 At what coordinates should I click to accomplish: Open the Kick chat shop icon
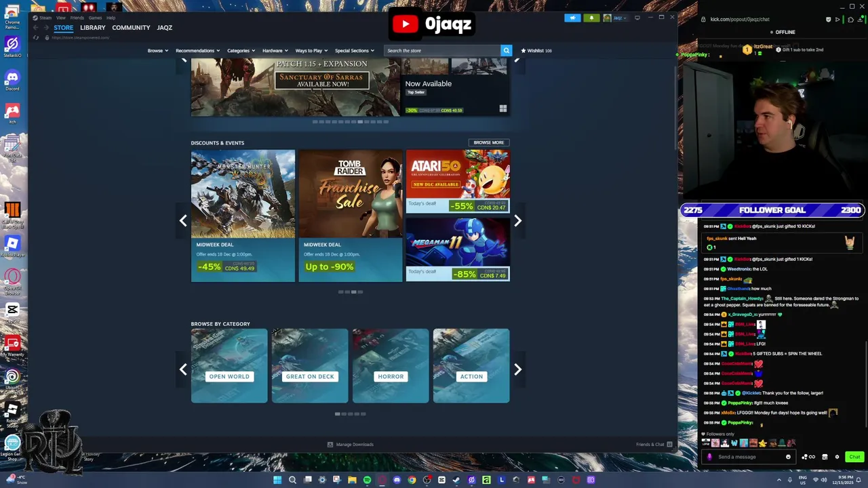click(x=825, y=457)
